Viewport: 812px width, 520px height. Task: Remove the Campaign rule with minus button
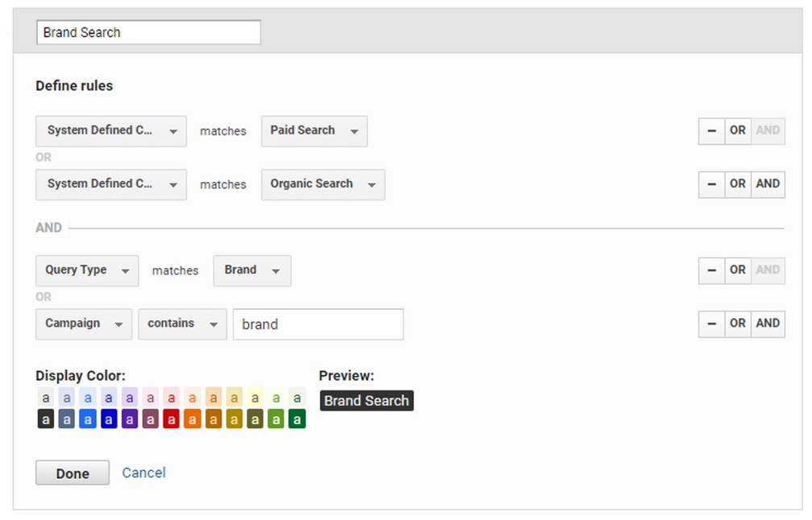(x=711, y=324)
